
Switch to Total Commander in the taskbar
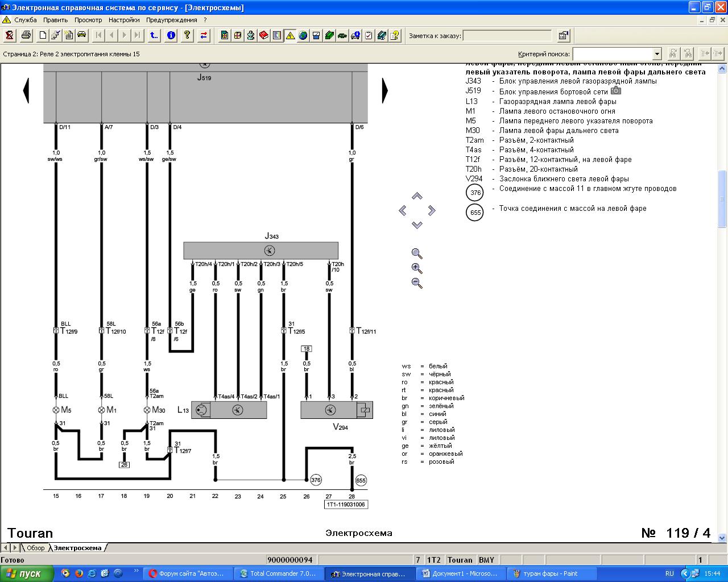pos(279,573)
